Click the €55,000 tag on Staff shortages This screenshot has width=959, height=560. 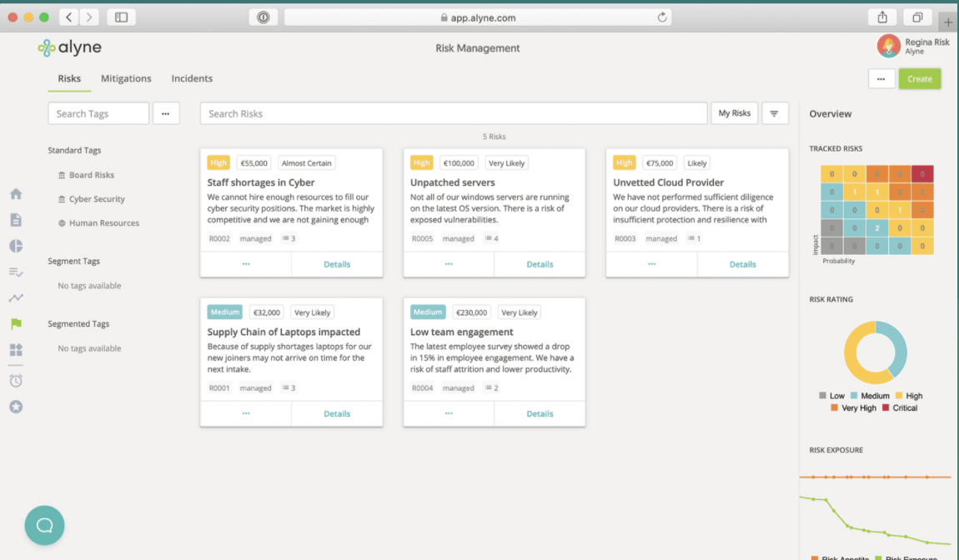click(254, 163)
